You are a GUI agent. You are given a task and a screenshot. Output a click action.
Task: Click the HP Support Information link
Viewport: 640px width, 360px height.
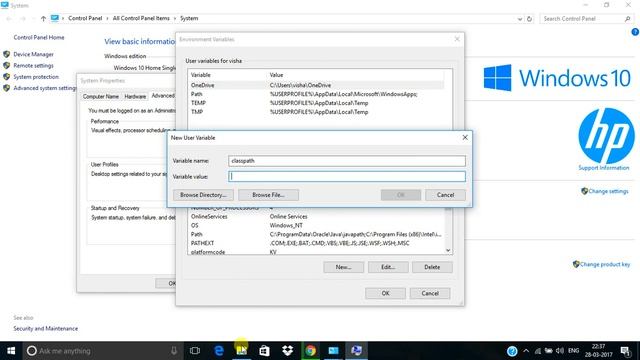(x=604, y=168)
